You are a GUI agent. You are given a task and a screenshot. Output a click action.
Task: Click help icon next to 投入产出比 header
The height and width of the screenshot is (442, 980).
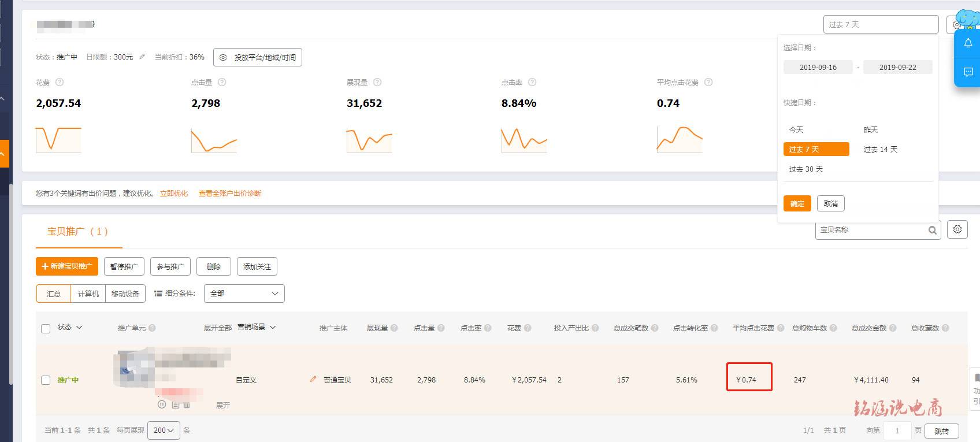(595, 328)
